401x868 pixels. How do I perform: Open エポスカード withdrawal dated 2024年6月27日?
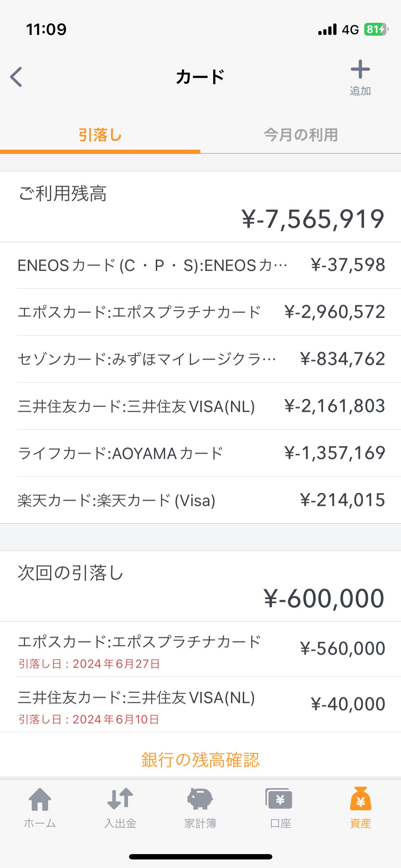point(200,649)
